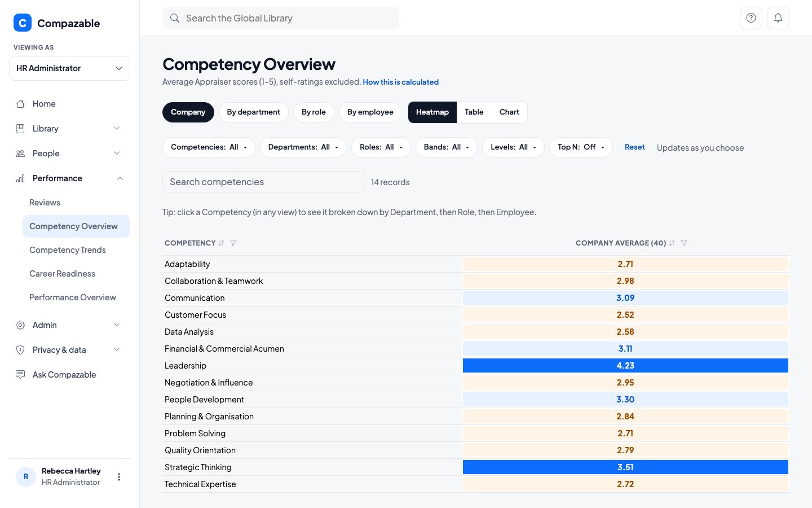The image size is (812, 508).
Task: Open the Bands: All filter
Action: click(x=447, y=147)
